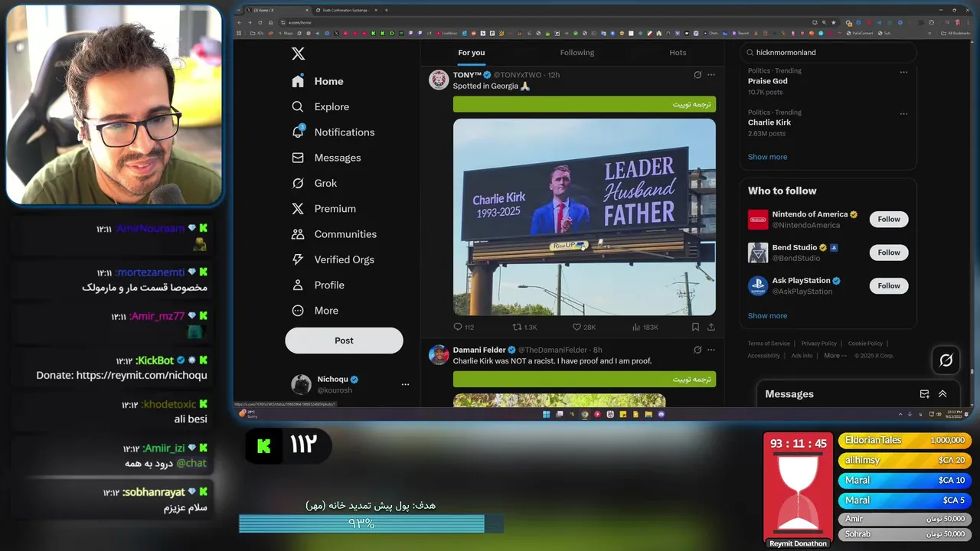Open footer More menu
This screenshot has width=980, height=551.
point(835,355)
